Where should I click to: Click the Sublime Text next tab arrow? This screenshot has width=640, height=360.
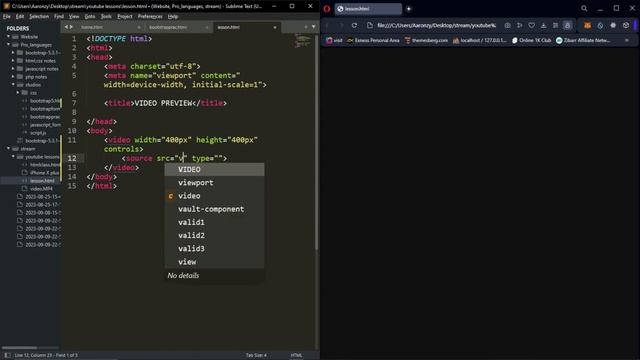click(71, 27)
